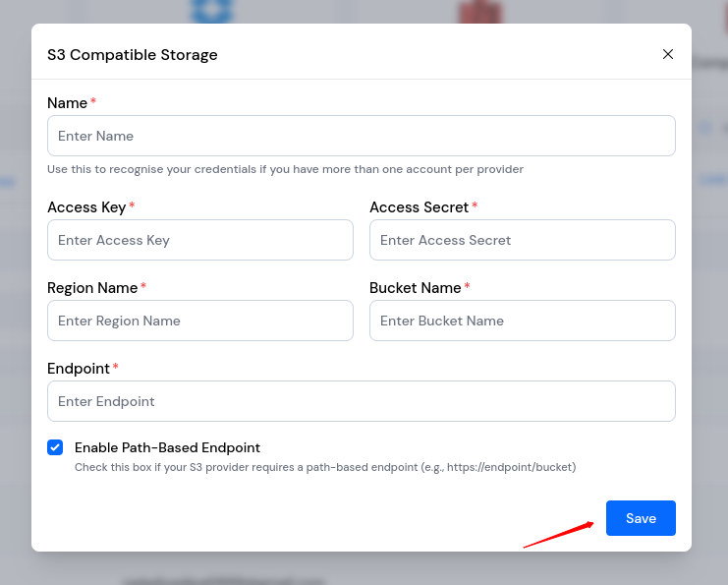Image resolution: width=728 pixels, height=585 pixels.
Task: Click the Bucket Name label
Action: pyautogui.click(x=415, y=288)
